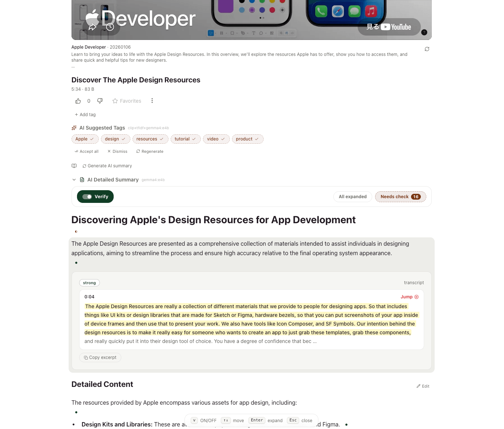Click the document icon by AI Detailed Summary

click(82, 180)
